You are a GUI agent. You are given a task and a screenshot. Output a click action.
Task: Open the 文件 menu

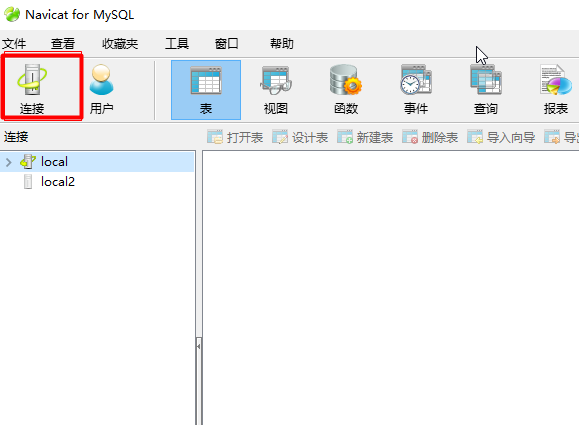pyautogui.click(x=14, y=44)
